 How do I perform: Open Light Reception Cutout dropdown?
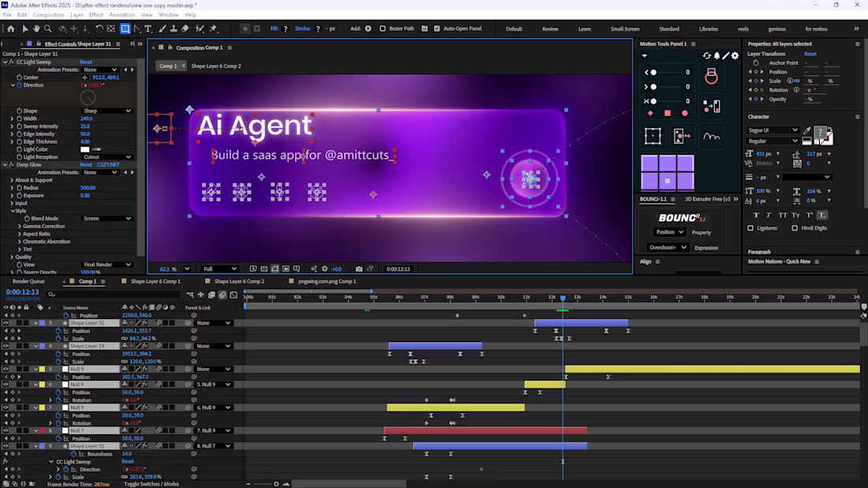(107, 157)
